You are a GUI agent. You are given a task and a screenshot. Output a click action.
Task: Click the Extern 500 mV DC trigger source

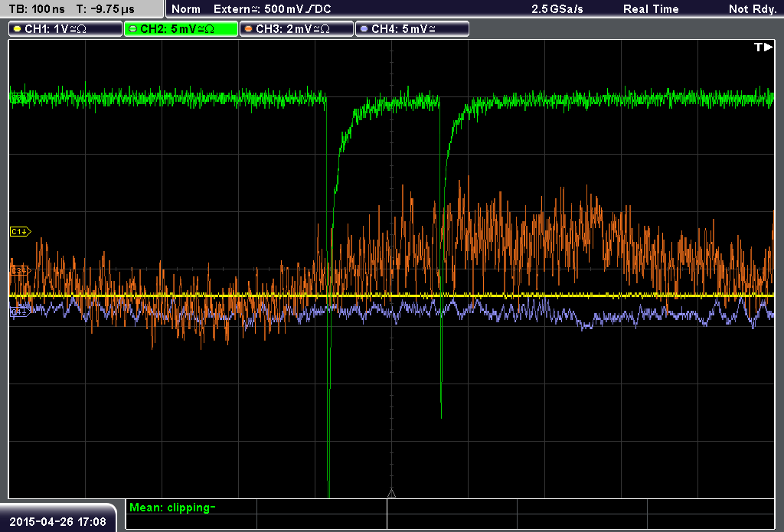273,9
